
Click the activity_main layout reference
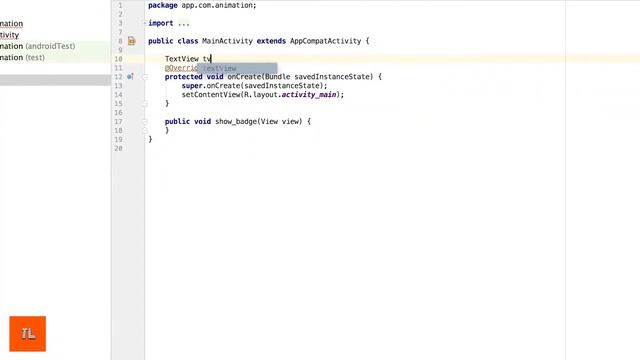(x=309, y=95)
